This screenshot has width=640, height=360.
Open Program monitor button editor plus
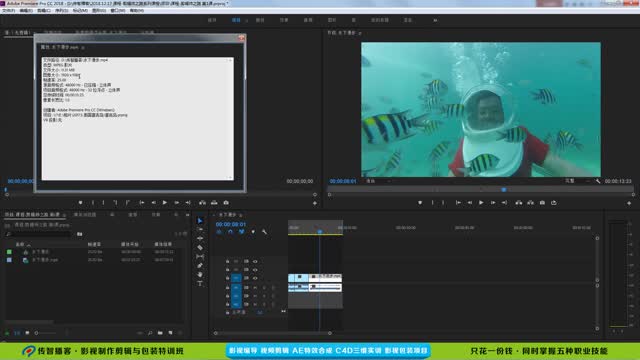(x=629, y=203)
